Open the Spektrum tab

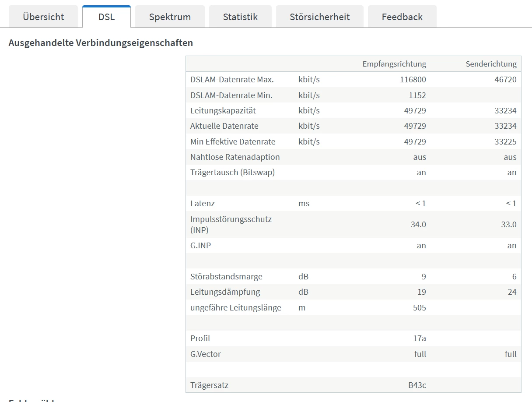click(x=170, y=17)
